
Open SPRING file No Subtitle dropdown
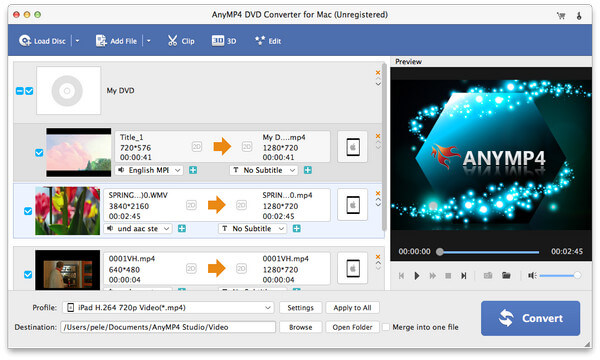point(252,228)
